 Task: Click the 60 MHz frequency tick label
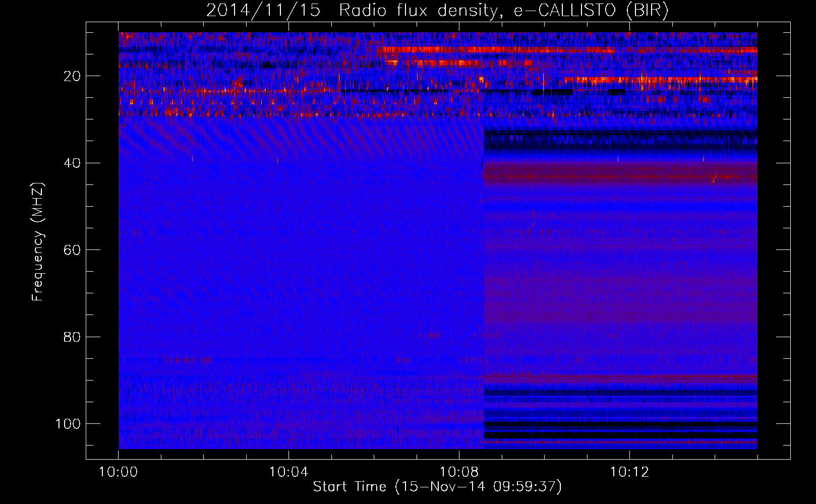point(72,250)
